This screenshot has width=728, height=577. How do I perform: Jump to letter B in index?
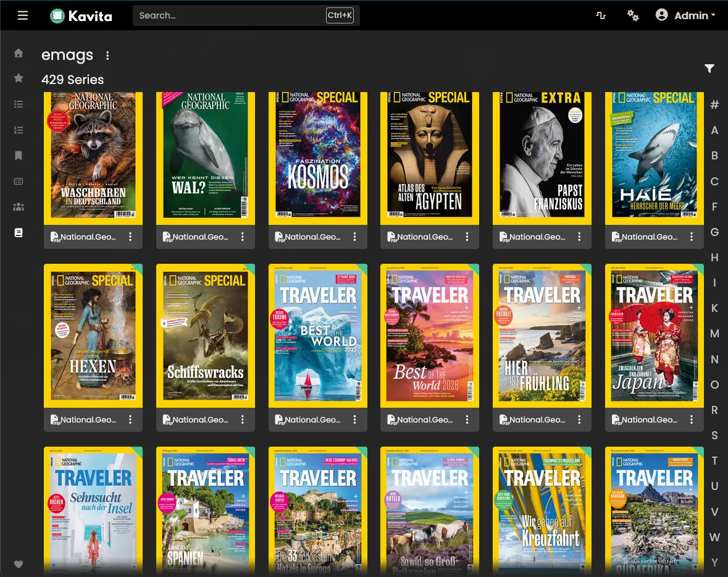click(x=714, y=156)
